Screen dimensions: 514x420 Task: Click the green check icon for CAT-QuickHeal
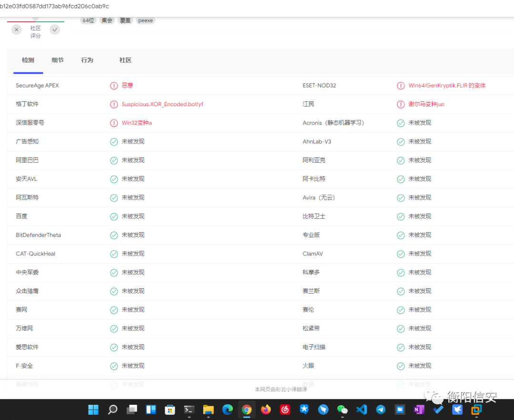coord(114,254)
